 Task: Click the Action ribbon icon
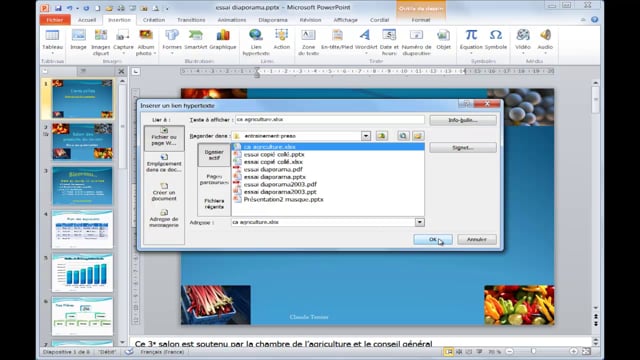coord(282,40)
